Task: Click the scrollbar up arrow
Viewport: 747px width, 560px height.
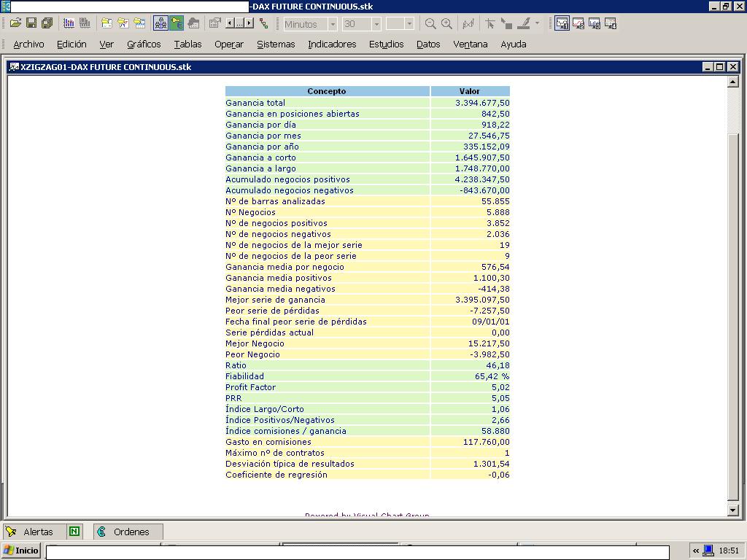Action: (732, 82)
